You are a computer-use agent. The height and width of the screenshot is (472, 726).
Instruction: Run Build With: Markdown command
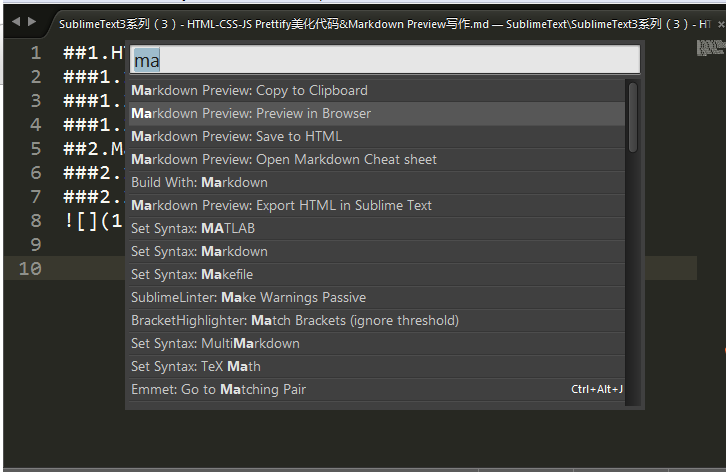377,183
